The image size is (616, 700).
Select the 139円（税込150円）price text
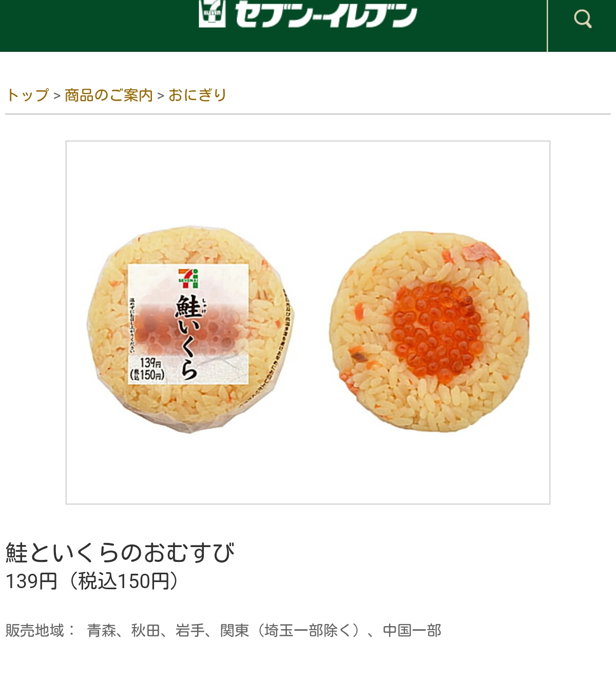click(92, 581)
